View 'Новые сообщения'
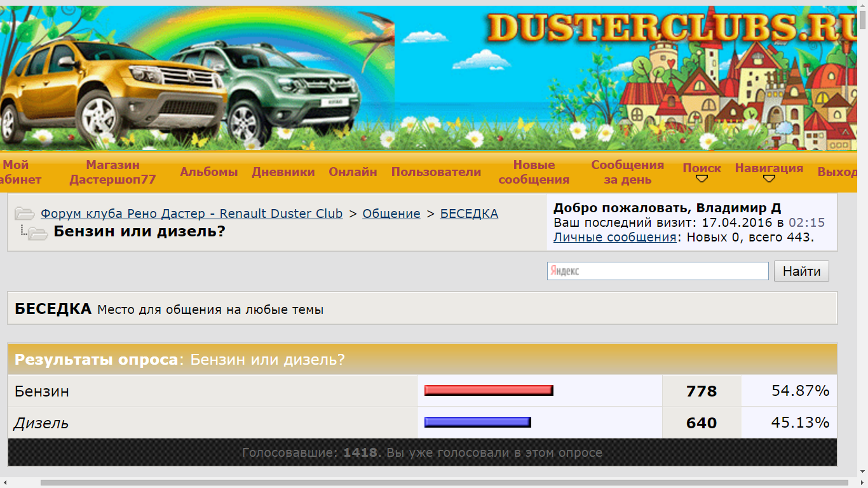This screenshot has height=488, width=868. (534, 172)
